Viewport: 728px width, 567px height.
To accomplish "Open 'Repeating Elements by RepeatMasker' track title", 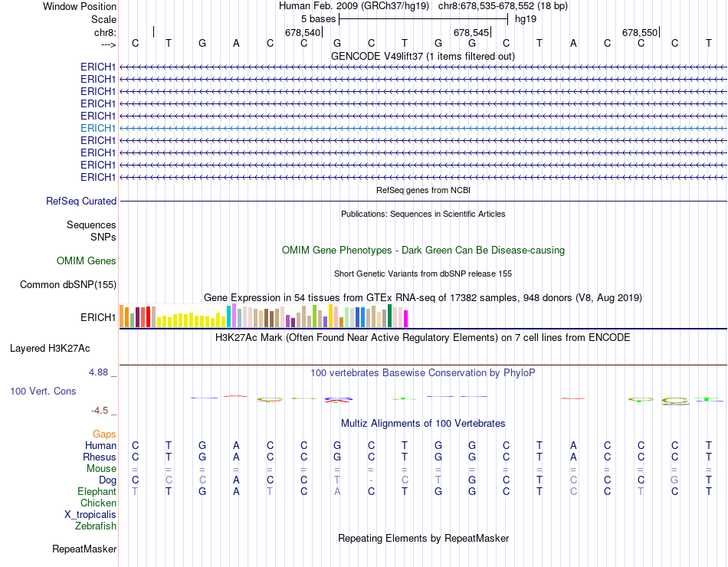I will (x=423, y=539).
